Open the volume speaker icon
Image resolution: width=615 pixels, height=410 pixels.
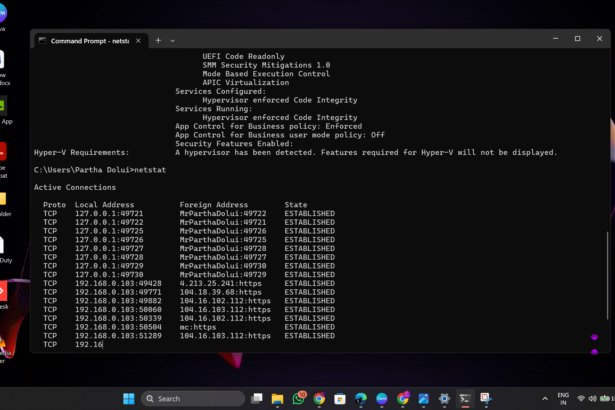point(592,399)
